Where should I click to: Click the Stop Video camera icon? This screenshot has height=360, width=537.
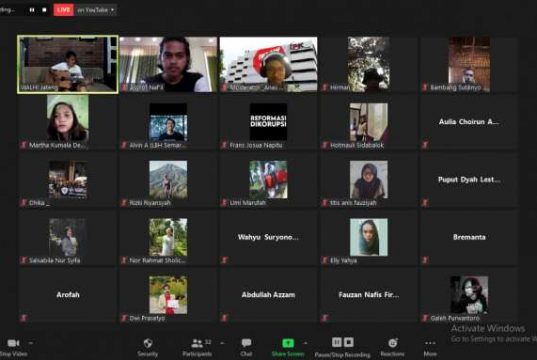coord(13,343)
